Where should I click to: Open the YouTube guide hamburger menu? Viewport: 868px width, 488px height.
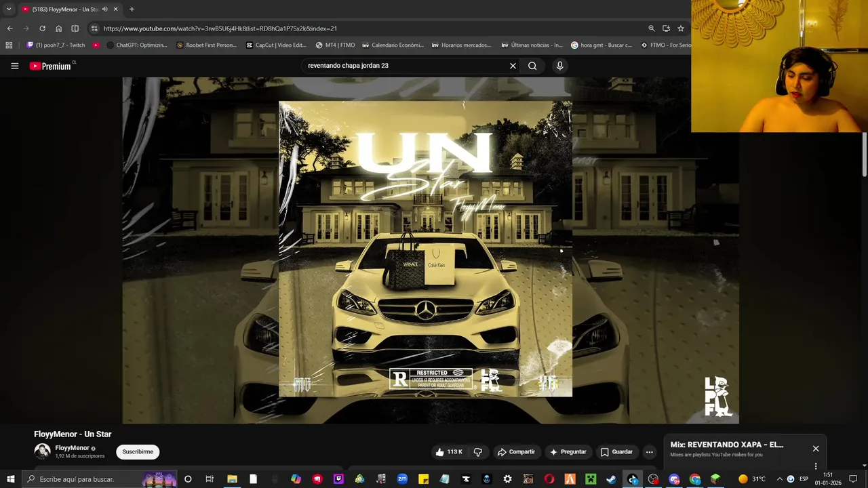14,66
